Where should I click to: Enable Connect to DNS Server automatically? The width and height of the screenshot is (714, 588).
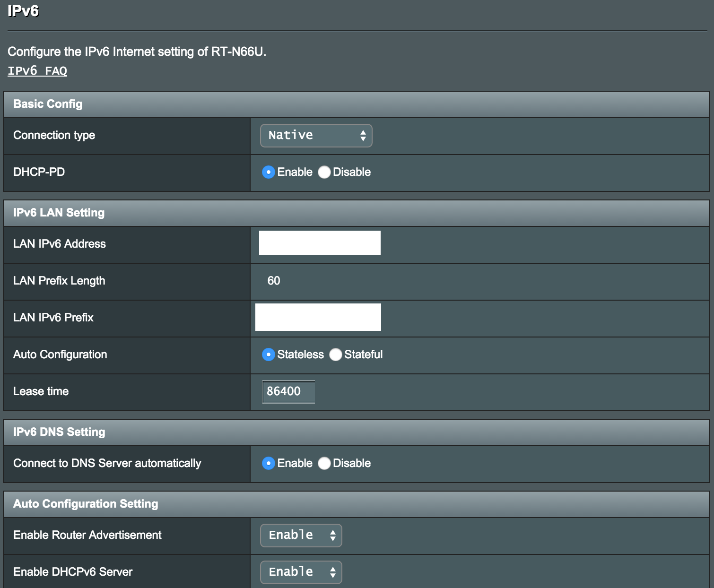pos(269,463)
